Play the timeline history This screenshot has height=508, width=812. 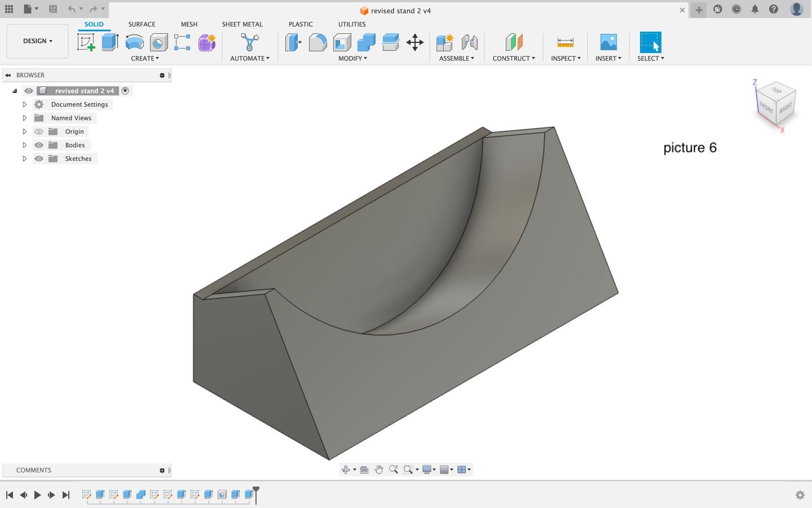click(x=37, y=495)
